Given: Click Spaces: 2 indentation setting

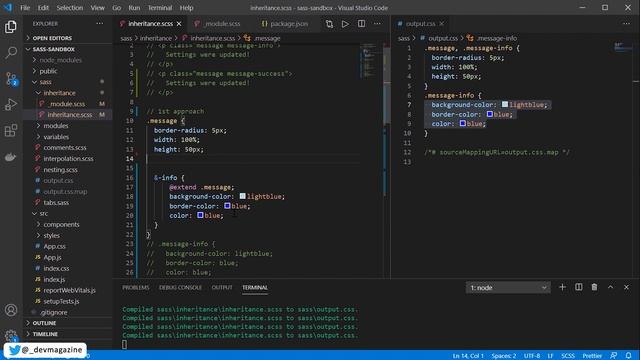Looking at the screenshot, I should click(x=504, y=356).
